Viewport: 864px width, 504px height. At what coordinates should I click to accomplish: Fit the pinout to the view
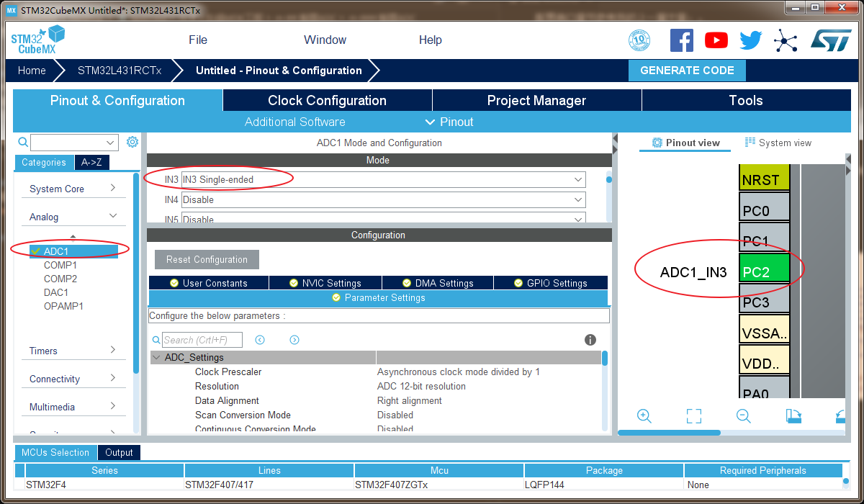[x=693, y=415]
